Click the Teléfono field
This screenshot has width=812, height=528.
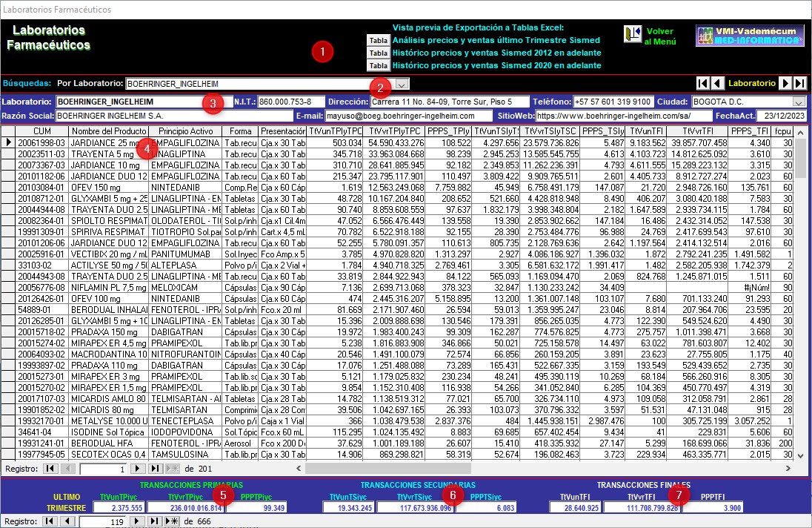613,102
